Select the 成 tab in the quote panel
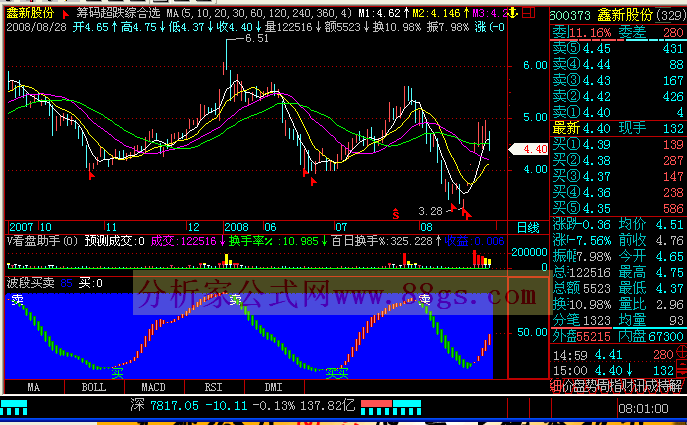The image size is (687, 425). pos(652,386)
